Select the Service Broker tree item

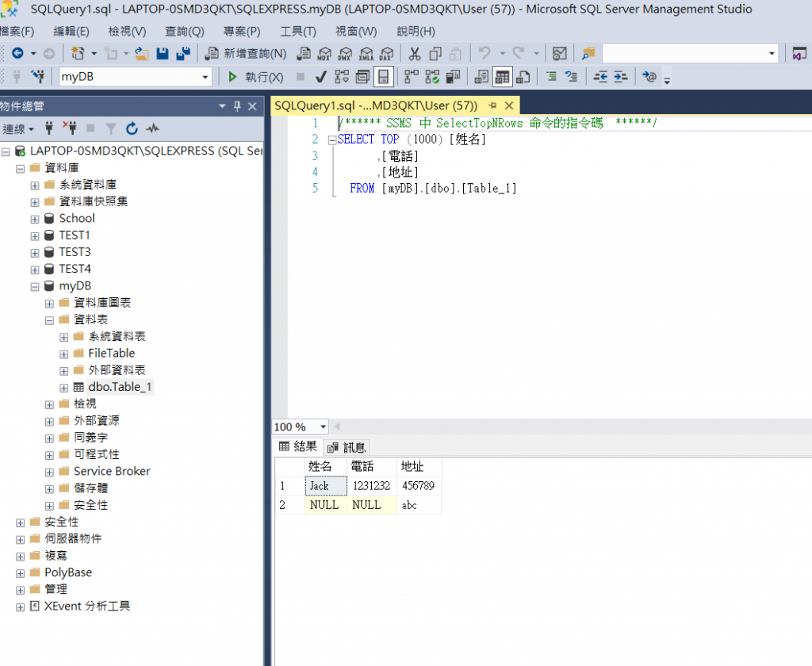click(x=112, y=471)
